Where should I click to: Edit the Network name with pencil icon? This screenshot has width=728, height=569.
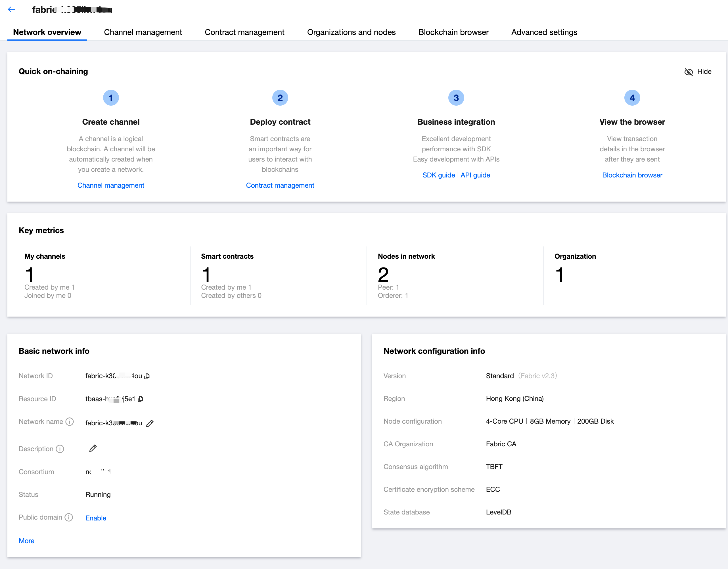point(150,423)
